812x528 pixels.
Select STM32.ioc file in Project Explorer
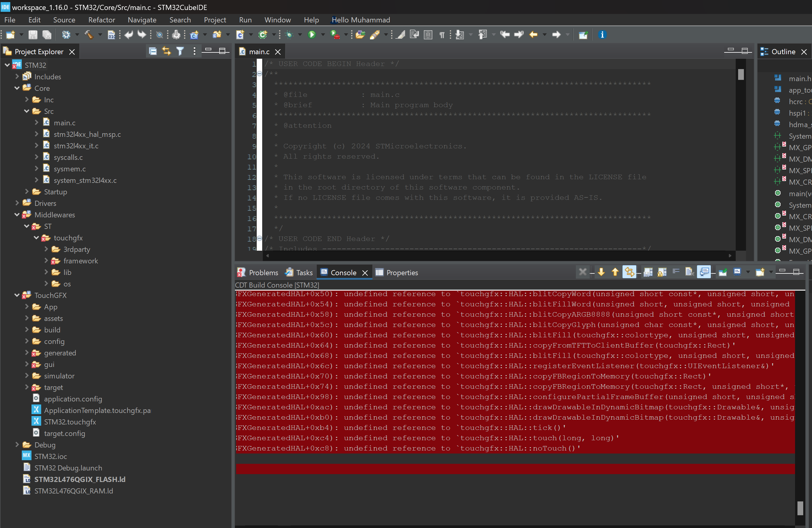(x=51, y=456)
